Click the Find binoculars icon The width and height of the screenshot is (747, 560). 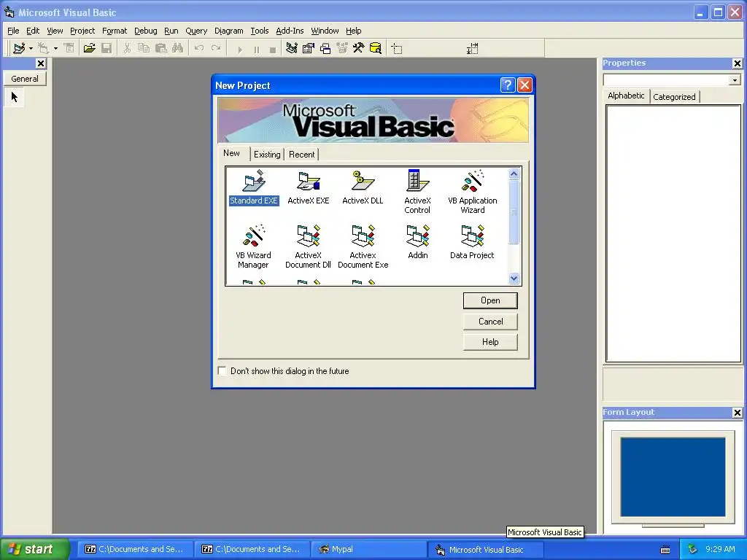[178, 48]
